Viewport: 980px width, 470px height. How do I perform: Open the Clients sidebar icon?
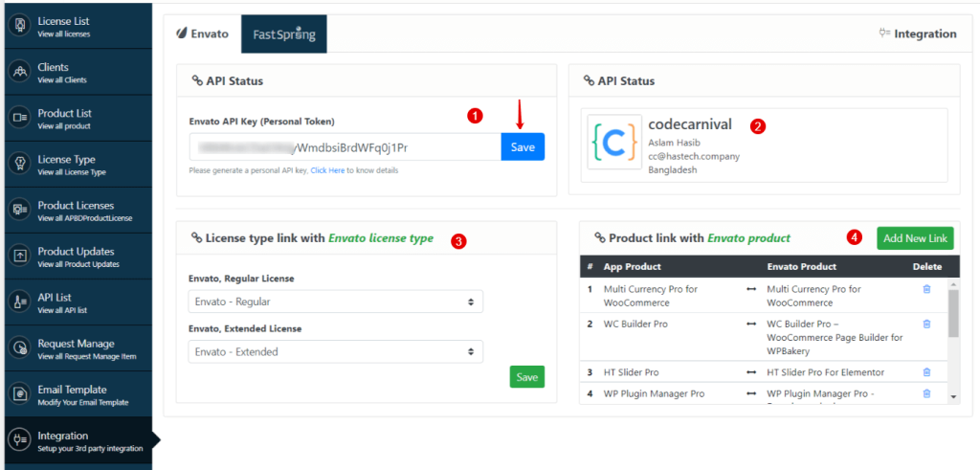coord(21,72)
